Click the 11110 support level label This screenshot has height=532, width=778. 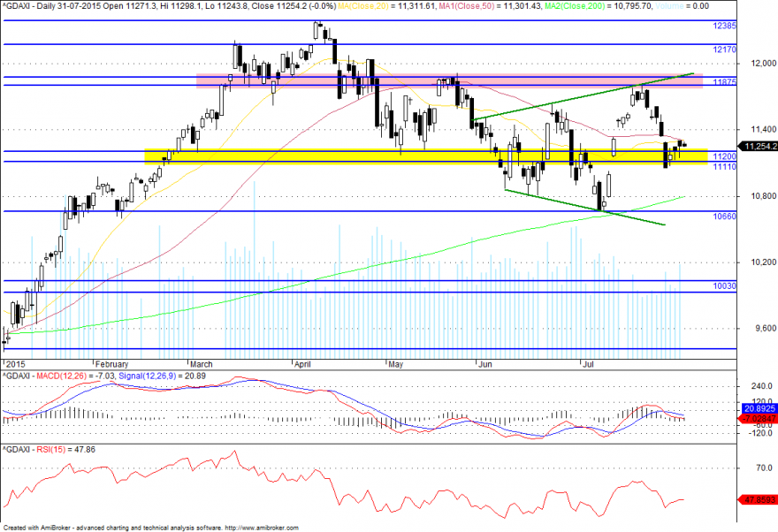tap(724, 167)
